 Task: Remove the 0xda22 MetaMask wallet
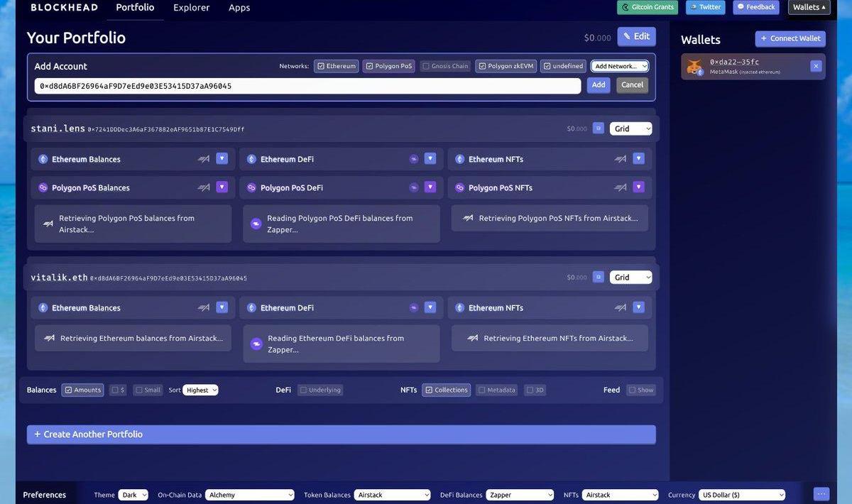coord(816,66)
